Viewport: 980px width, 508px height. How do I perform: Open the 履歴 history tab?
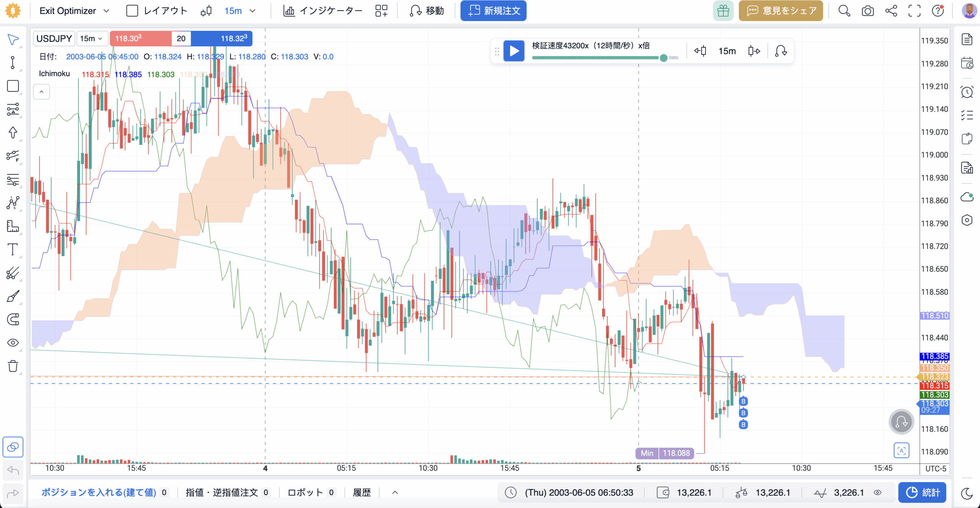362,492
